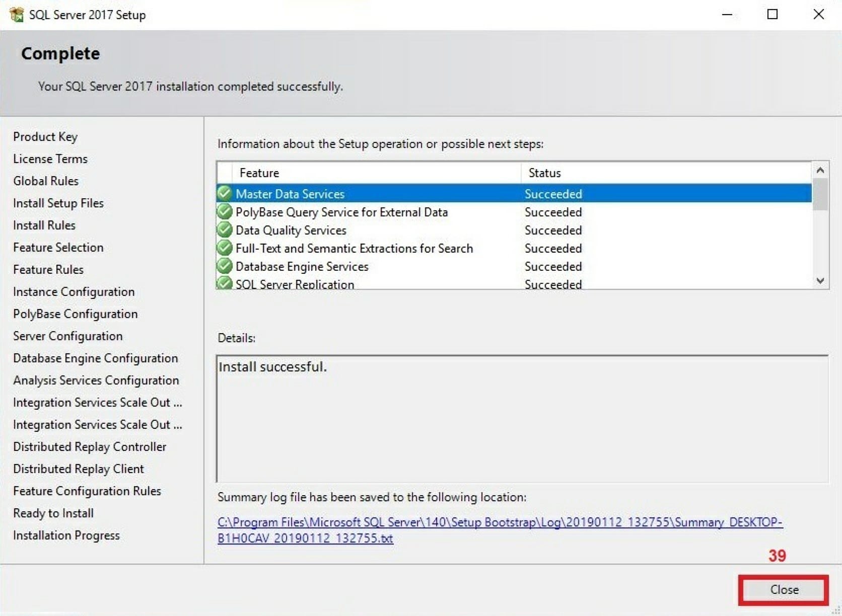The width and height of the screenshot is (842, 616).
Task: Click Succeeded status for PolyBase Query Service
Action: pyautogui.click(x=553, y=212)
